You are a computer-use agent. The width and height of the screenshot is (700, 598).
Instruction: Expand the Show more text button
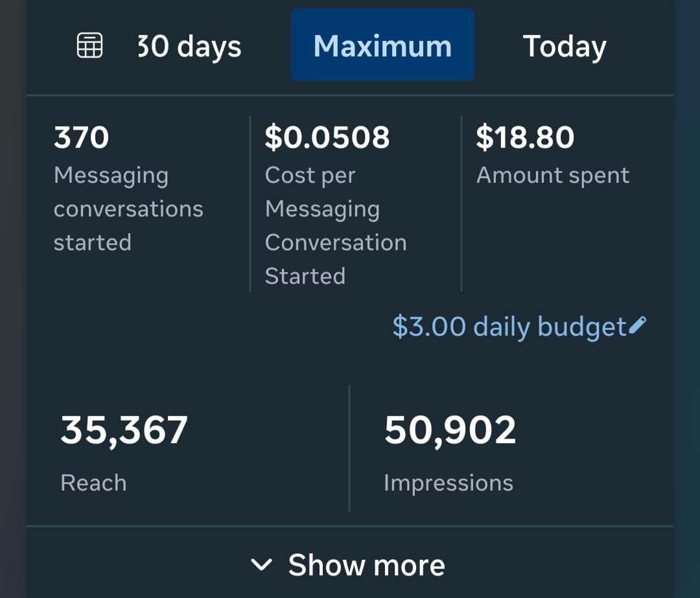pos(366,565)
